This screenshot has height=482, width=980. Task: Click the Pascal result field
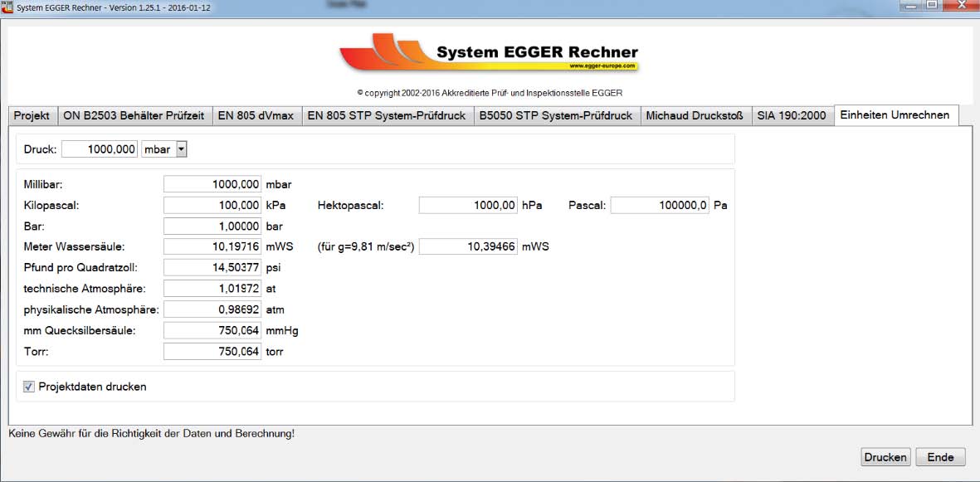pyautogui.click(x=660, y=205)
